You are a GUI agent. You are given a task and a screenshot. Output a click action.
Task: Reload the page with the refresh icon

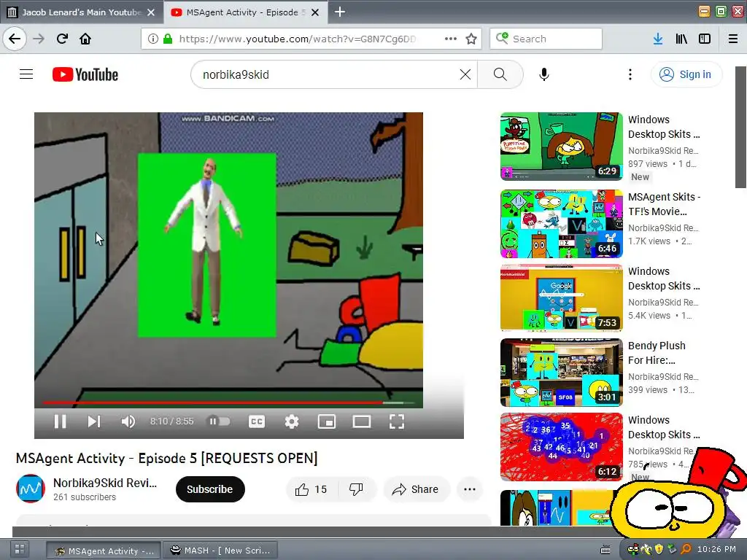click(62, 39)
